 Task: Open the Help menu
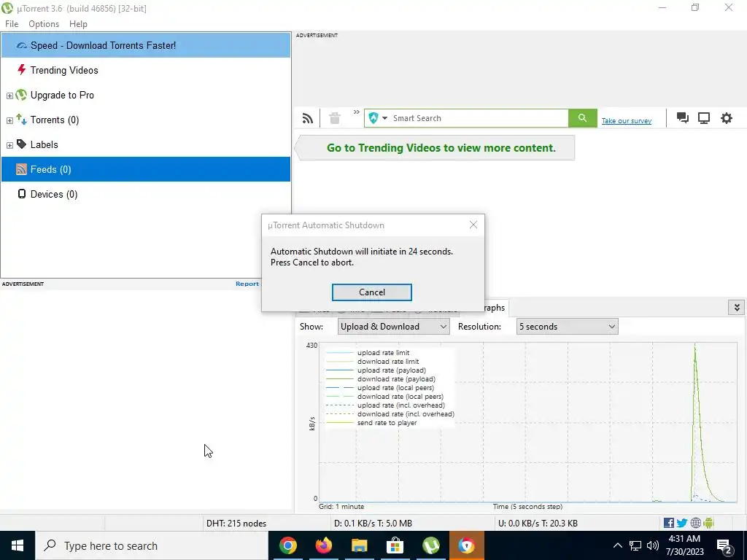pyautogui.click(x=78, y=24)
